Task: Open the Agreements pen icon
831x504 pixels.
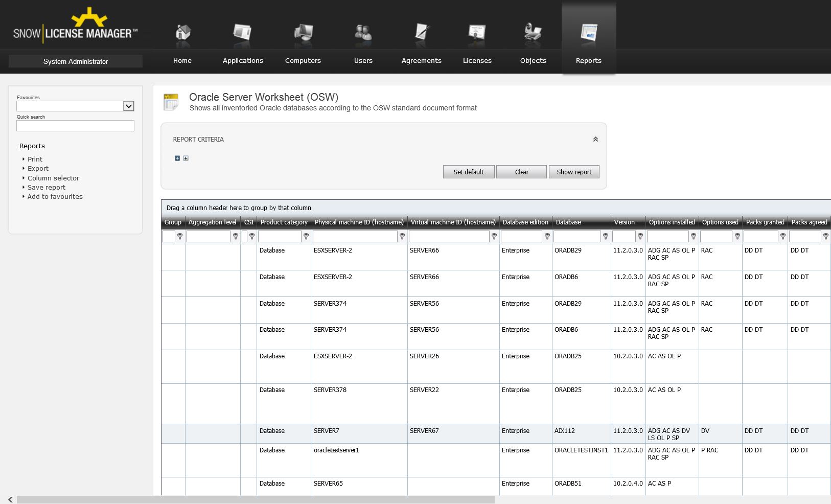Action: pyautogui.click(x=422, y=33)
